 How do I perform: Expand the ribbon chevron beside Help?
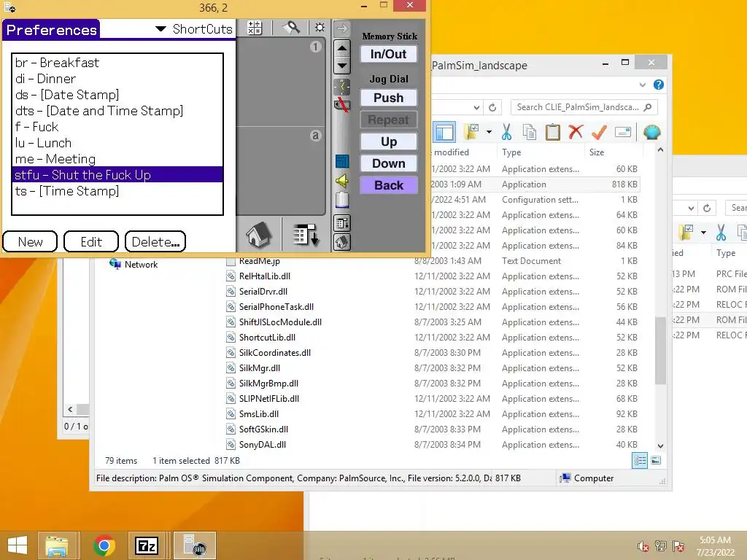pos(642,85)
